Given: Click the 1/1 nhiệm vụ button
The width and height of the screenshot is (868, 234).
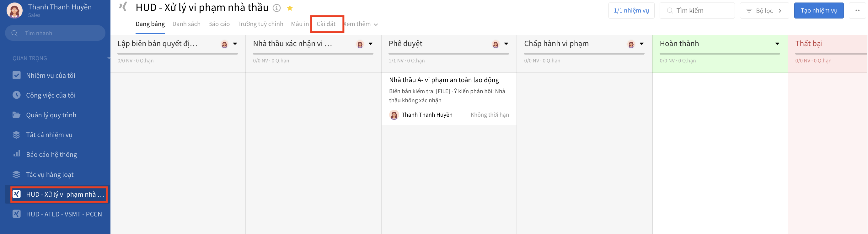Looking at the screenshot, I should coord(631,10).
